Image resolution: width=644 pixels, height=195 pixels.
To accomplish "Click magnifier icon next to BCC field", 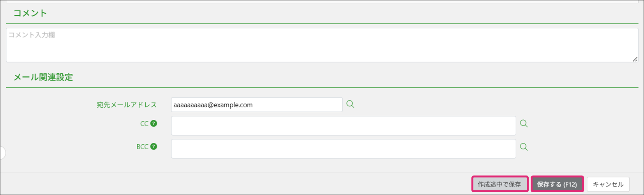I will [524, 147].
